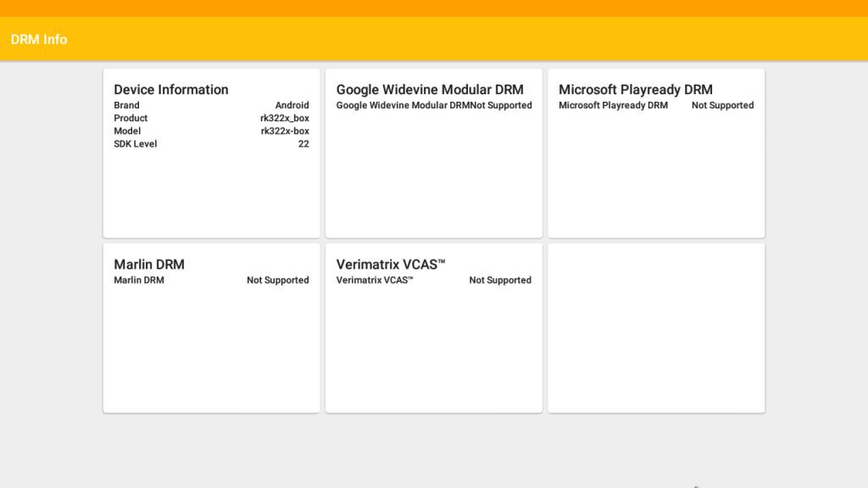Click the Product label
The height and width of the screenshot is (488, 868).
131,118
